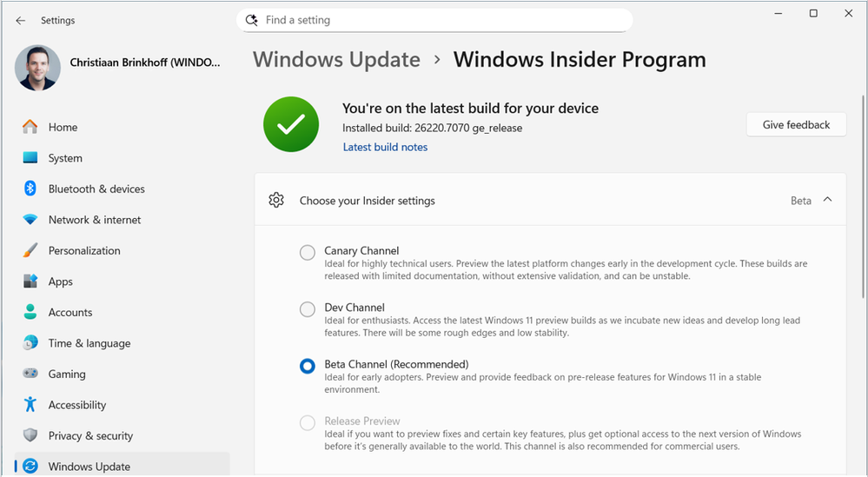
Task: Click the Find a setting search box
Action: (x=434, y=20)
